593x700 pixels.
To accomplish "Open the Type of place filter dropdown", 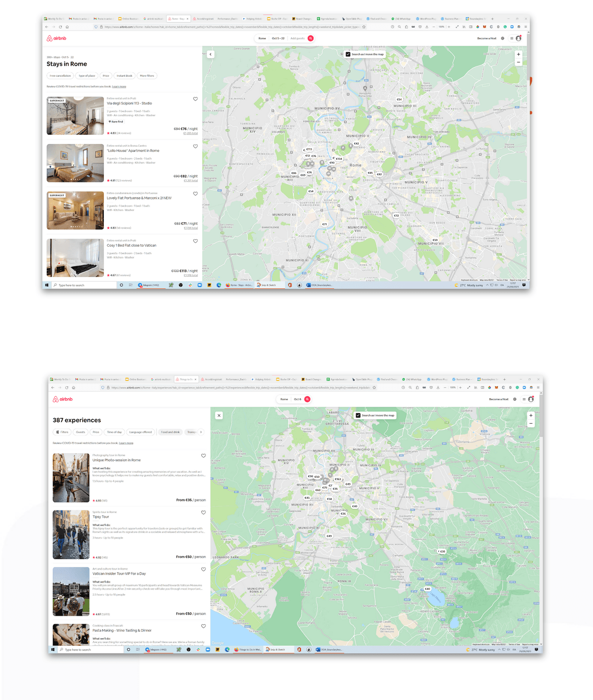I will click(87, 76).
